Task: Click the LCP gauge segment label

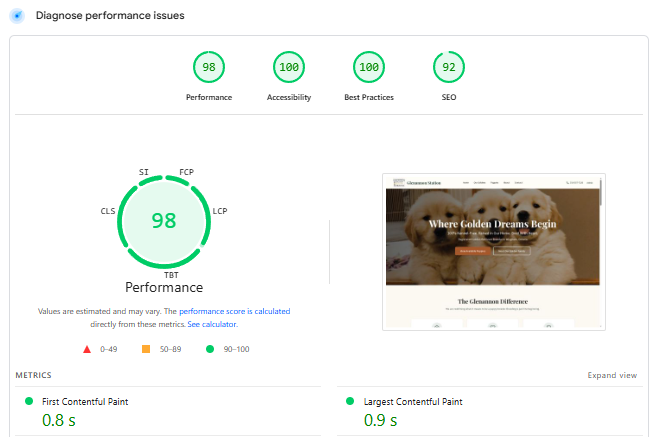Action: [220, 211]
